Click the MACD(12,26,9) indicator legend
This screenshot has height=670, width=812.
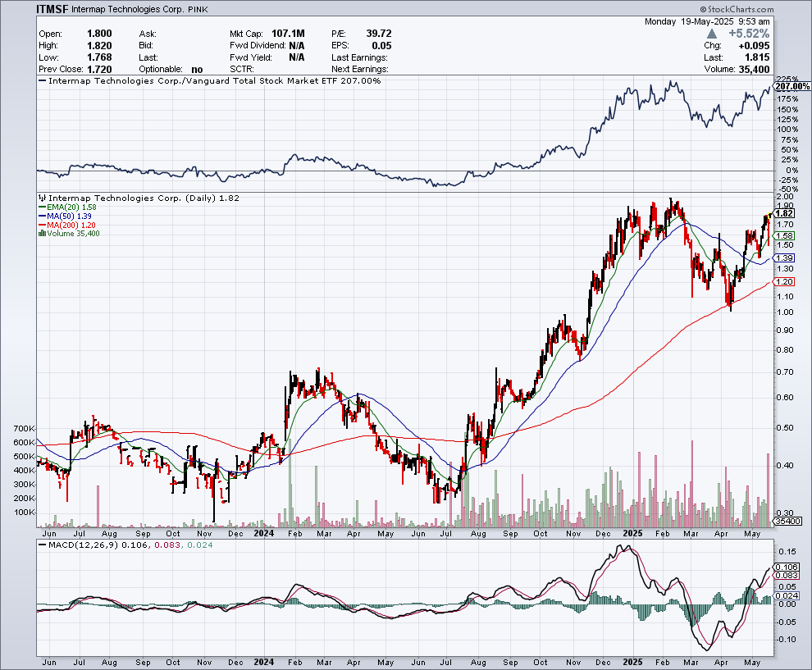[x=125, y=545]
